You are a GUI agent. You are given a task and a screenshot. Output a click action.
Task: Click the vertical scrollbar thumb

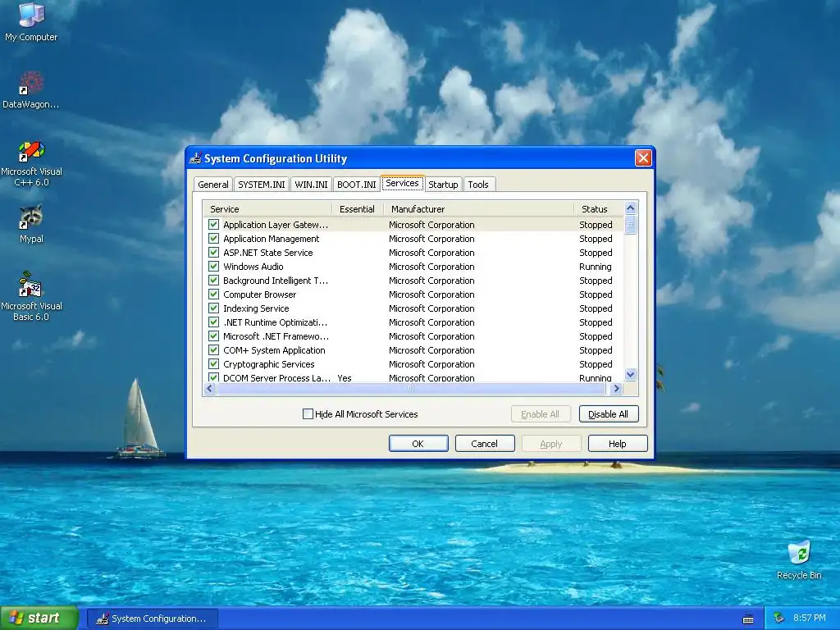(631, 225)
